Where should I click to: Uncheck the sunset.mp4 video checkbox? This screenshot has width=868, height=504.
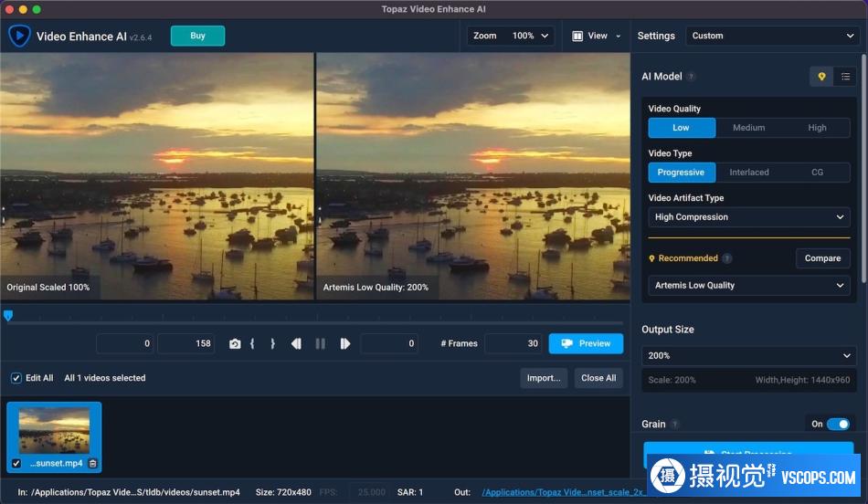[16, 464]
